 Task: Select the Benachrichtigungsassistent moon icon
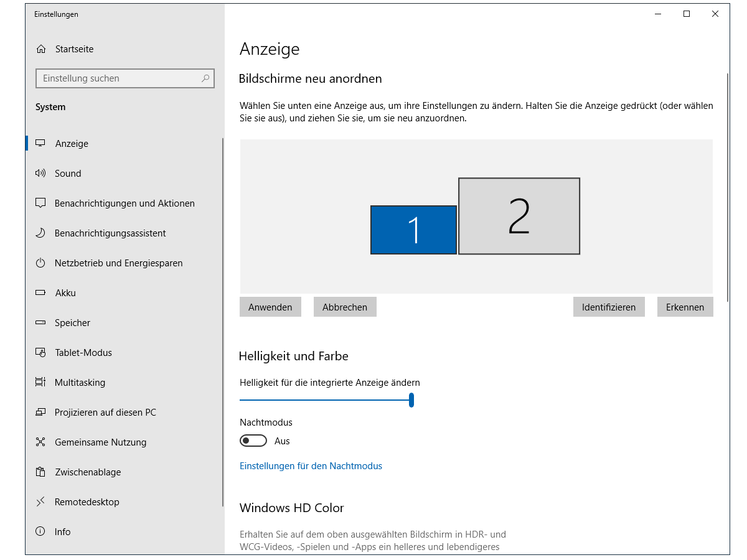[41, 233]
